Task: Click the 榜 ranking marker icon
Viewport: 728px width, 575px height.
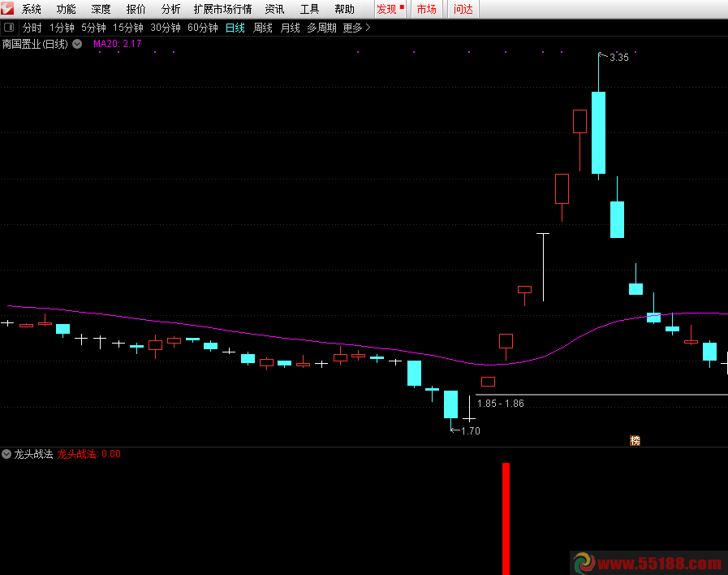Action: (x=635, y=440)
